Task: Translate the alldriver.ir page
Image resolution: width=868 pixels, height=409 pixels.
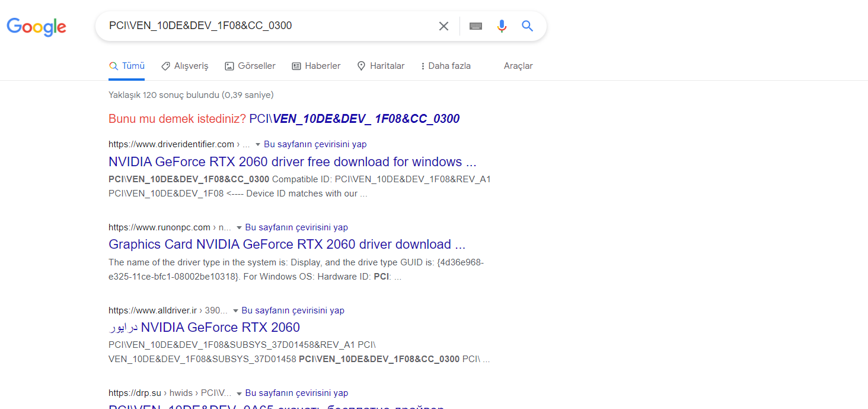Action: tap(293, 310)
